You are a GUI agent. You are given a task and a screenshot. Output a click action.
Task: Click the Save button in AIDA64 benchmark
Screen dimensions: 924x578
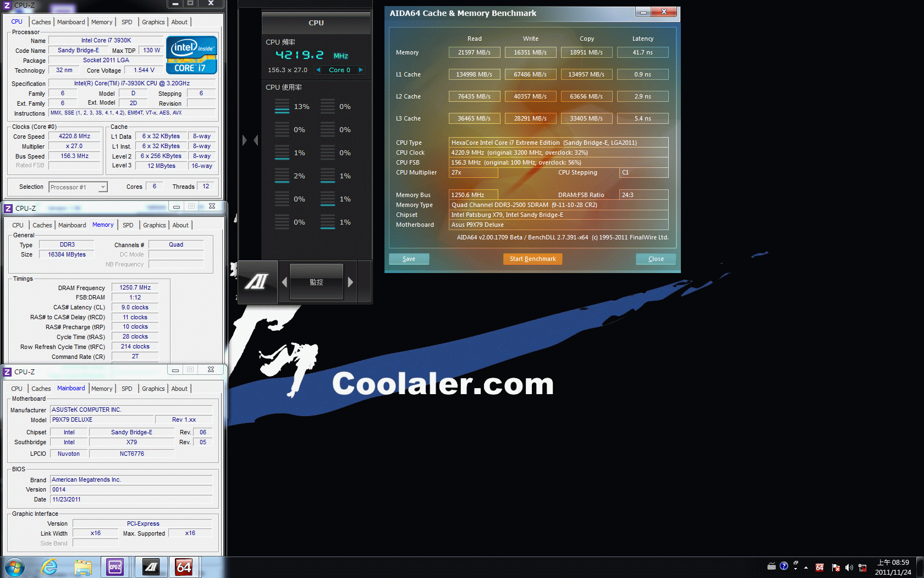click(x=409, y=259)
